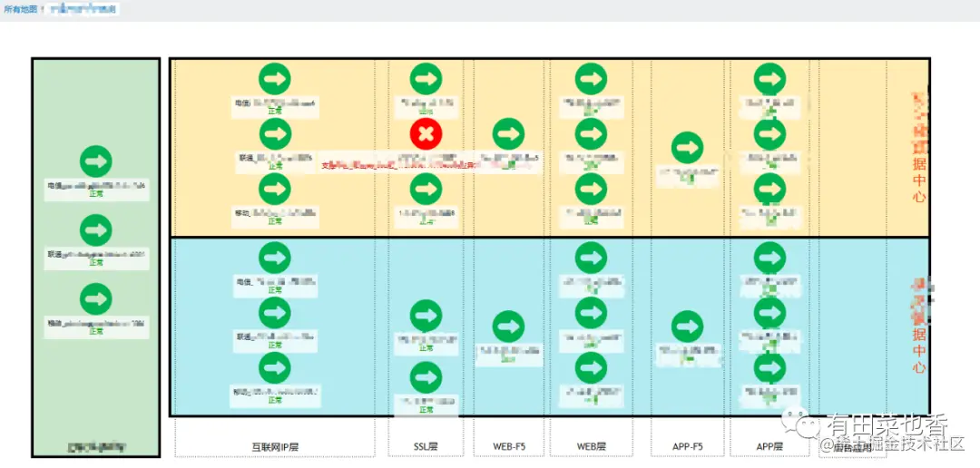Click the SSL icon above the red X
Viewport: 980px width, 468px height.
426,79
